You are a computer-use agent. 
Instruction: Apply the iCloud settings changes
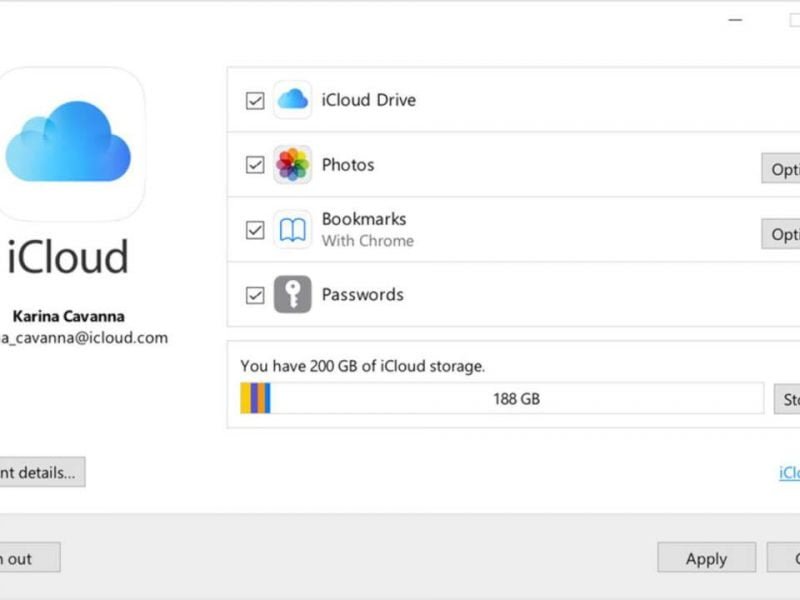[x=705, y=558]
